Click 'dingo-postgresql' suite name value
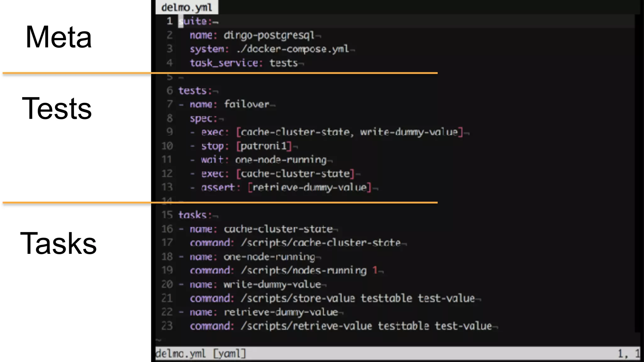Viewport: 644px width, 362px height. click(269, 35)
